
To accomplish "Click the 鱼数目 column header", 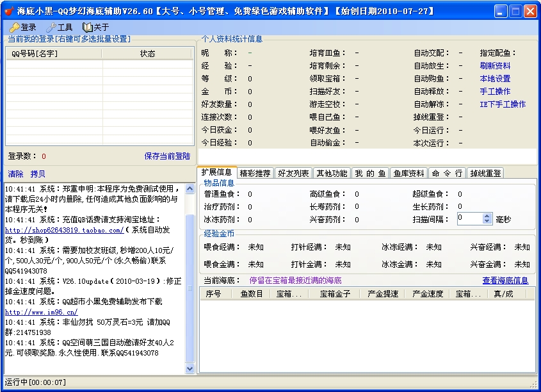I will tap(252, 294).
